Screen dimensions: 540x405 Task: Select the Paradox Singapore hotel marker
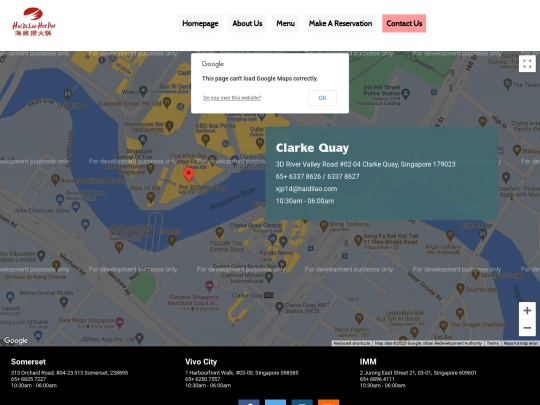tap(209, 285)
